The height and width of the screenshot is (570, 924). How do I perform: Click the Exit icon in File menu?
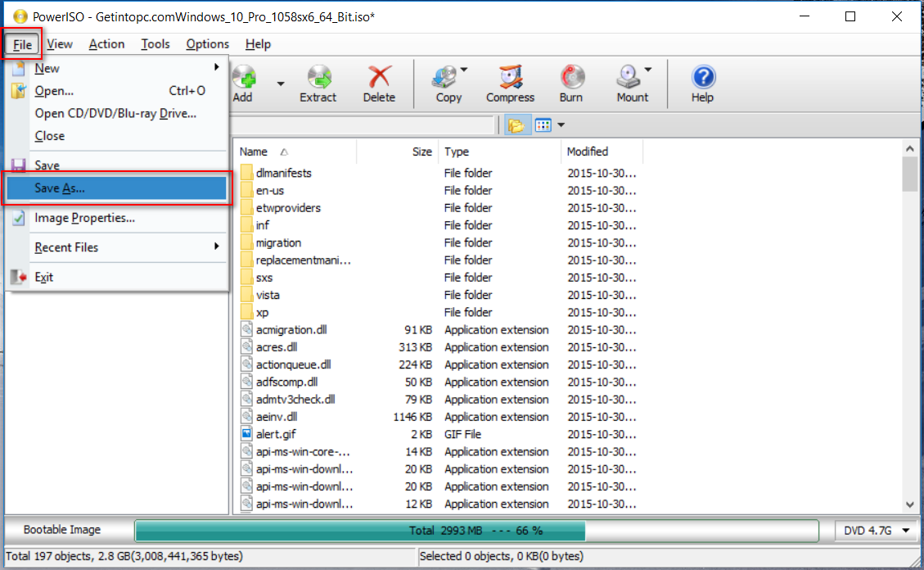[x=18, y=277]
